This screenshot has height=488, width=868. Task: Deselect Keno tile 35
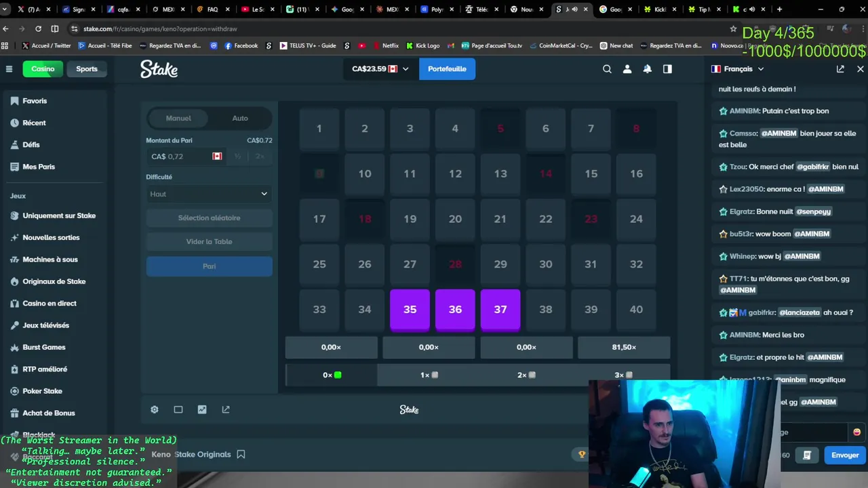pyautogui.click(x=410, y=310)
